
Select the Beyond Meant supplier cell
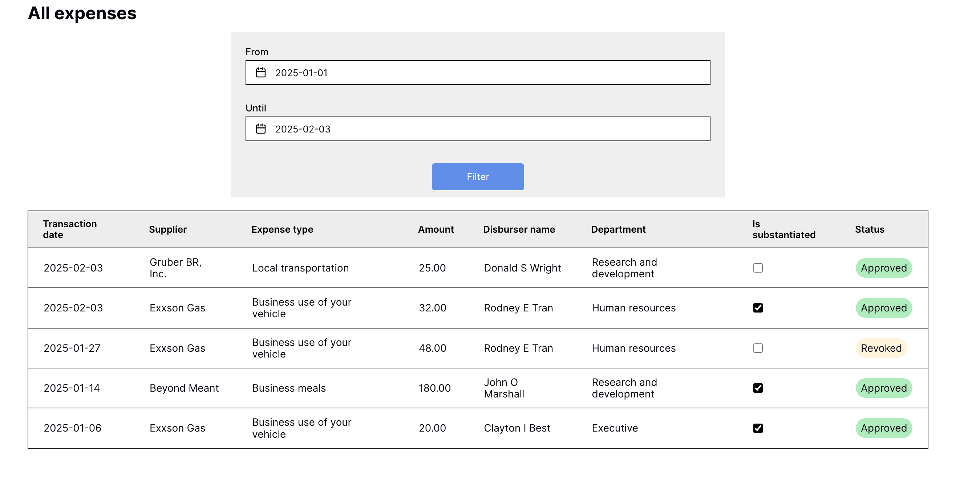click(x=184, y=388)
